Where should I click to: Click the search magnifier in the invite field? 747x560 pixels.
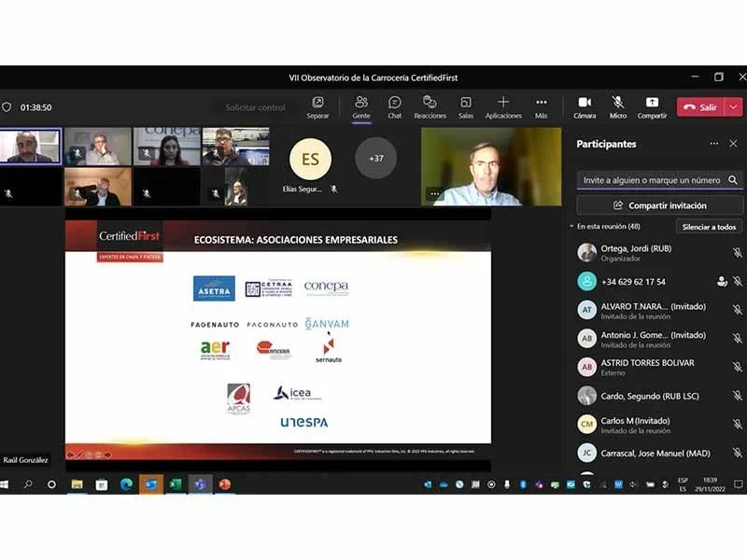733,180
